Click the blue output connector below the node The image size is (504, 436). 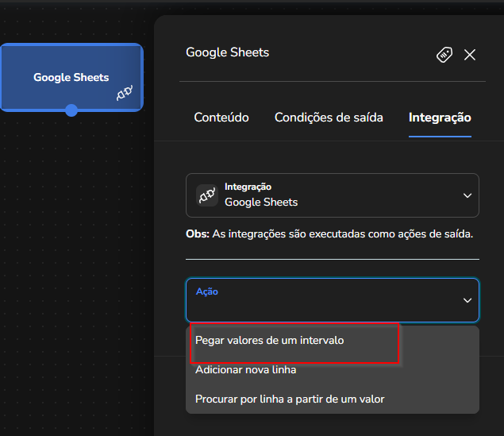[71, 110]
